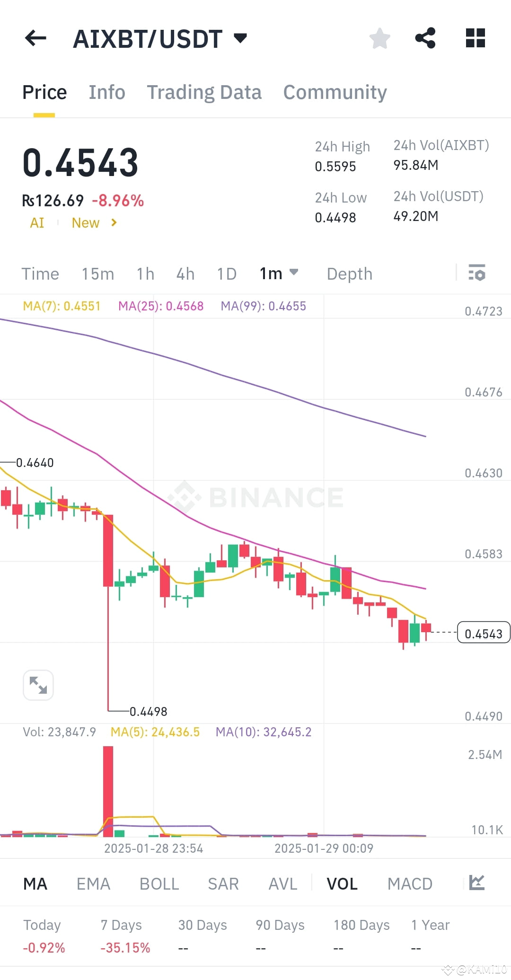
Task: Tap the 0.4543 current price label
Action: point(483,633)
